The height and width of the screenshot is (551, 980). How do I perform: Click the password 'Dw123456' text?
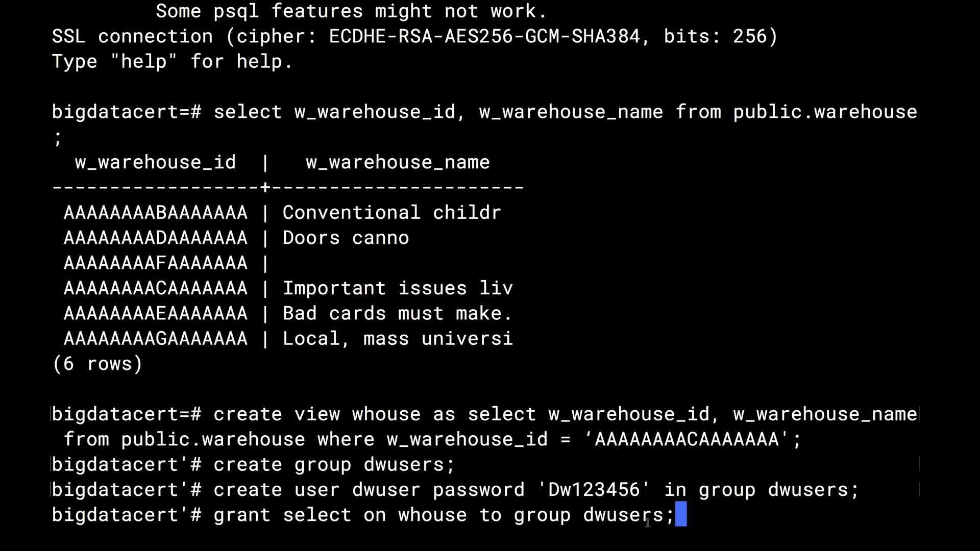594,490
